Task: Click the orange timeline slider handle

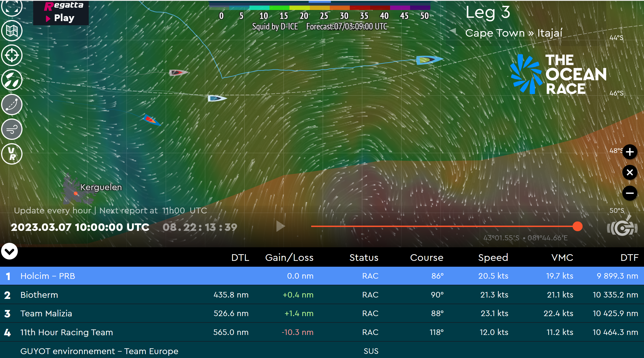Action: (x=577, y=226)
